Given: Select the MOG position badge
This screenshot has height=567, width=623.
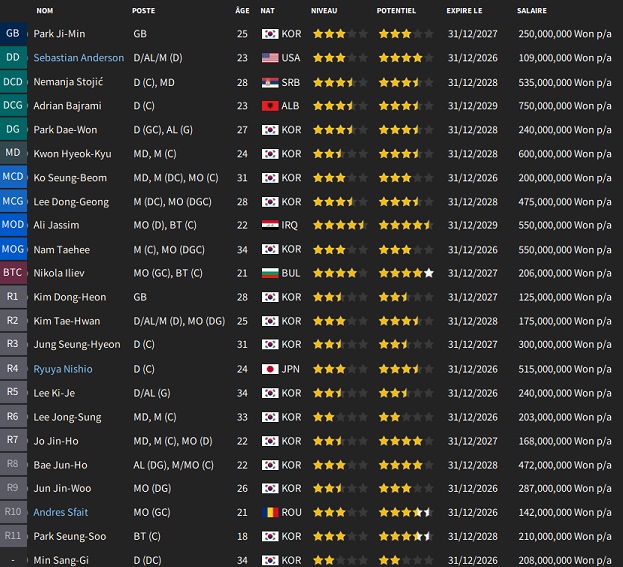Looking at the screenshot, I should [x=13, y=249].
